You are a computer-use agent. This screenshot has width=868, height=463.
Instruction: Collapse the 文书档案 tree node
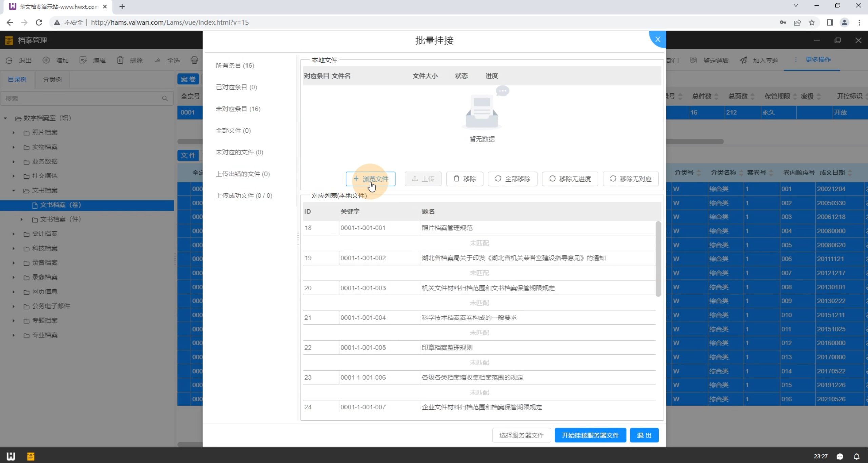point(14,190)
